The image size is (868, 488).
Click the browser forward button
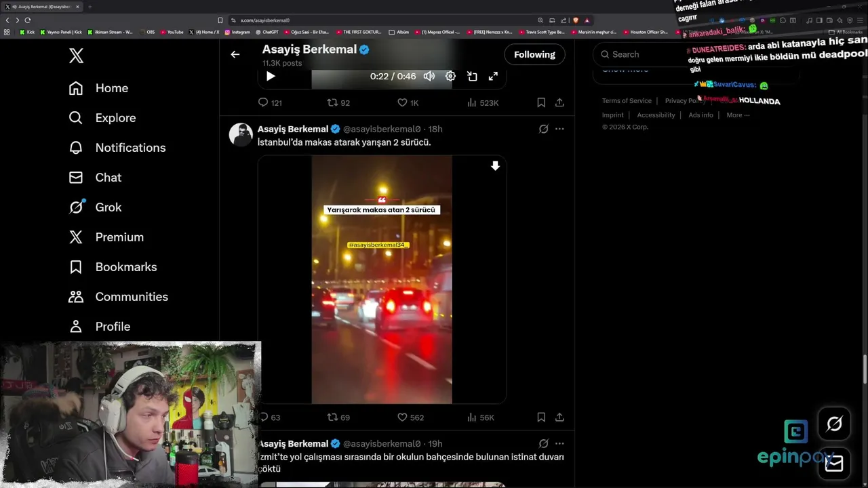pyautogui.click(x=18, y=20)
